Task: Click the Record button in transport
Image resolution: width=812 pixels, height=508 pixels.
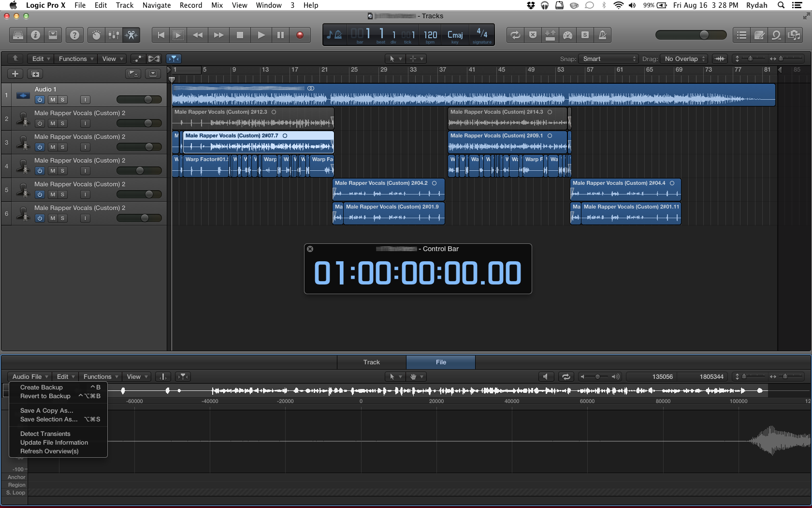Action: 300,35
